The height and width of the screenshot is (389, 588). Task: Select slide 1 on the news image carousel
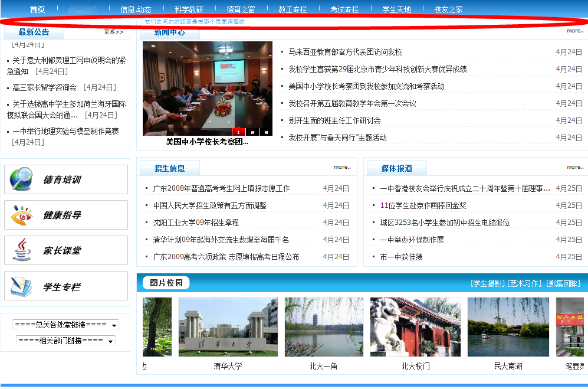(x=239, y=132)
